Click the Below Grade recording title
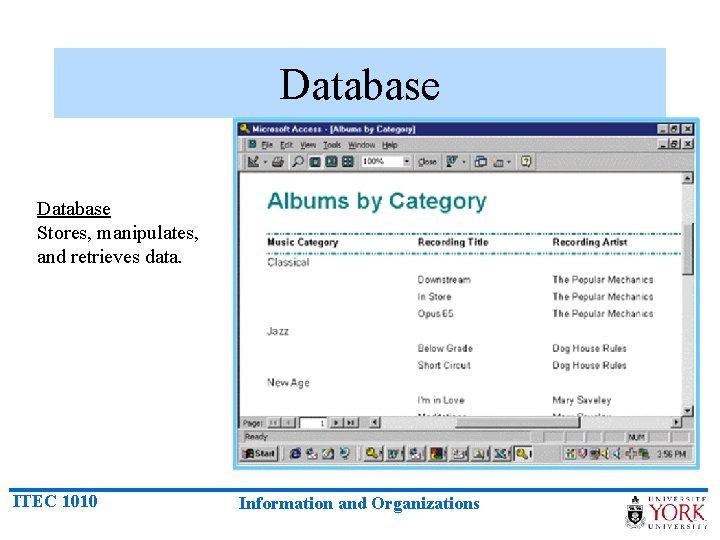This screenshot has width=720, height=540. (445, 348)
